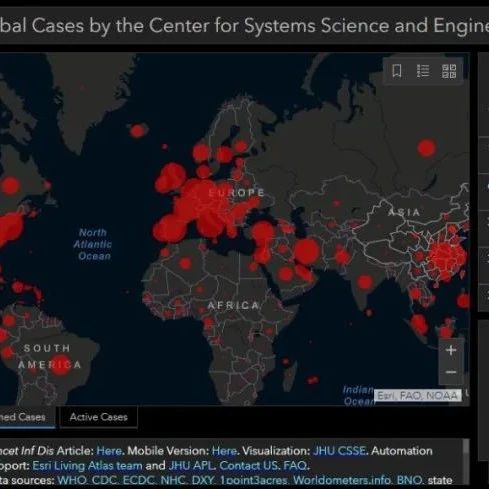Zoom in with the plus button

pos(451,350)
